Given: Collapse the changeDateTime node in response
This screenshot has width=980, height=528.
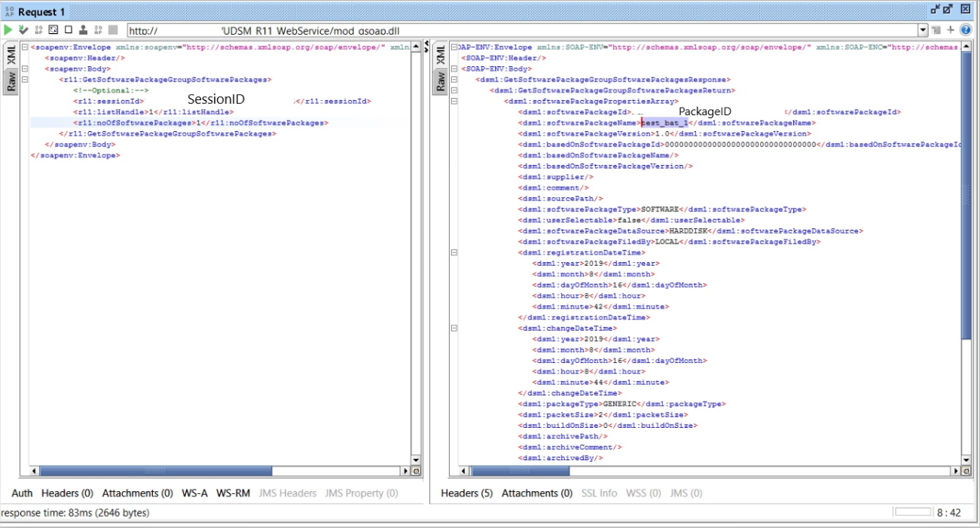Looking at the screenshot, I should coord(453,328).
